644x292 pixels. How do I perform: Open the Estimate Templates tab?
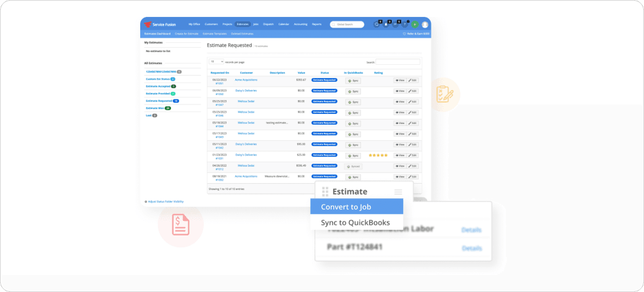pos(215,34)
